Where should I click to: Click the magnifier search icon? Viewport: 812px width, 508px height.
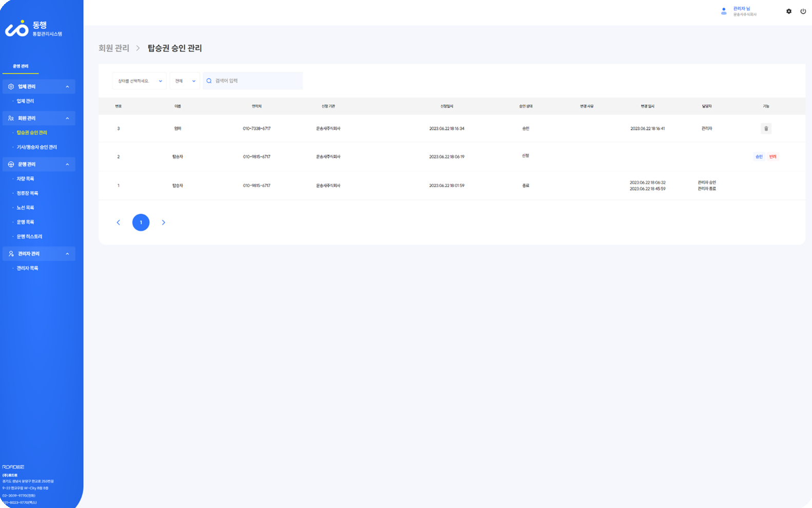(209, 81)
